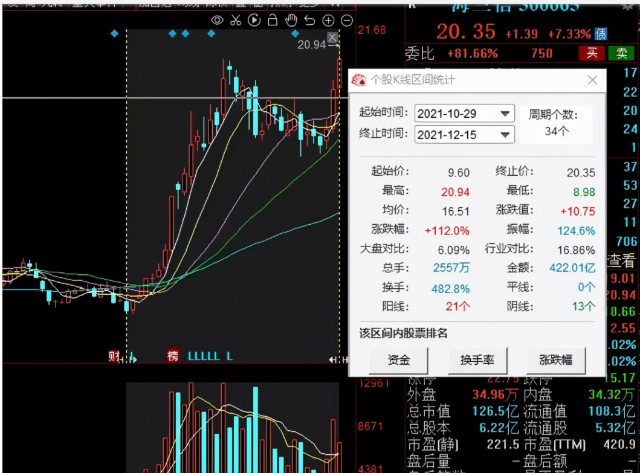Open the 起始时间 date dropdown
This screenshot has width=640, height=473.
505,113
